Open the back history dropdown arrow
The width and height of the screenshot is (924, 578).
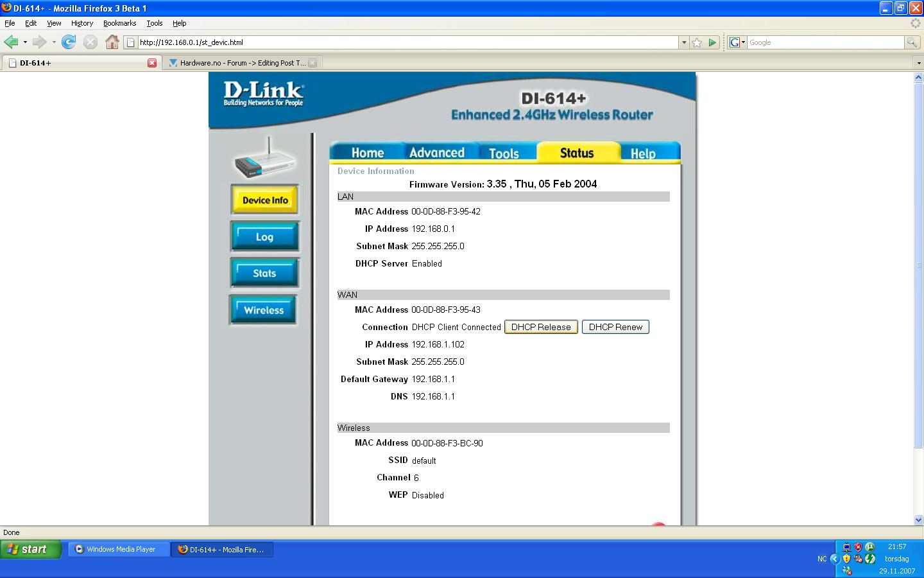25,42
